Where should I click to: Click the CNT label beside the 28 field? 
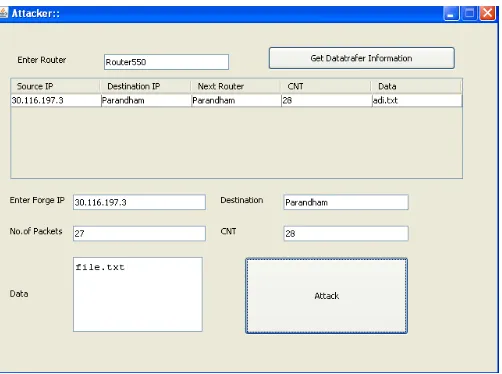coord(228,231)
